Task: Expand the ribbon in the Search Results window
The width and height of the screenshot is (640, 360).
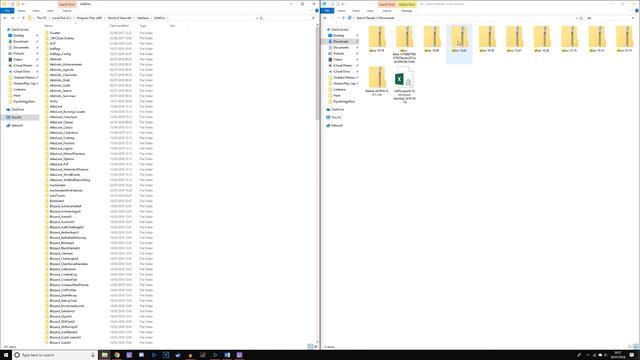Action: click(632, 11)
